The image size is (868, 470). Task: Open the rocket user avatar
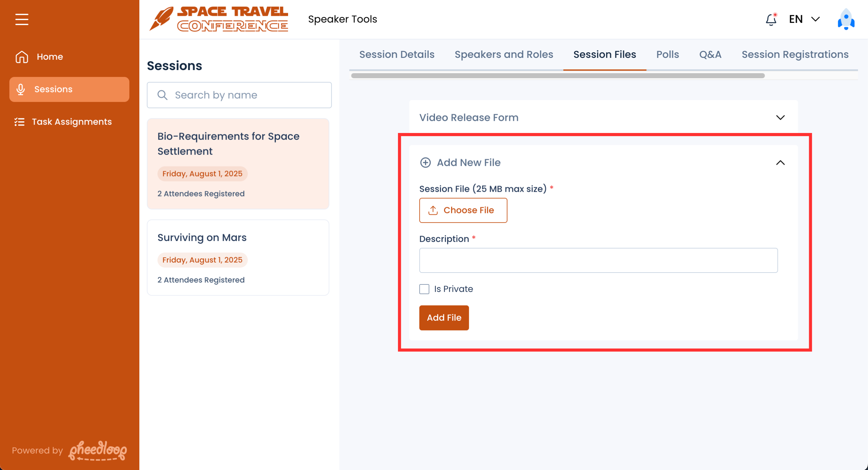click(846, 19)
